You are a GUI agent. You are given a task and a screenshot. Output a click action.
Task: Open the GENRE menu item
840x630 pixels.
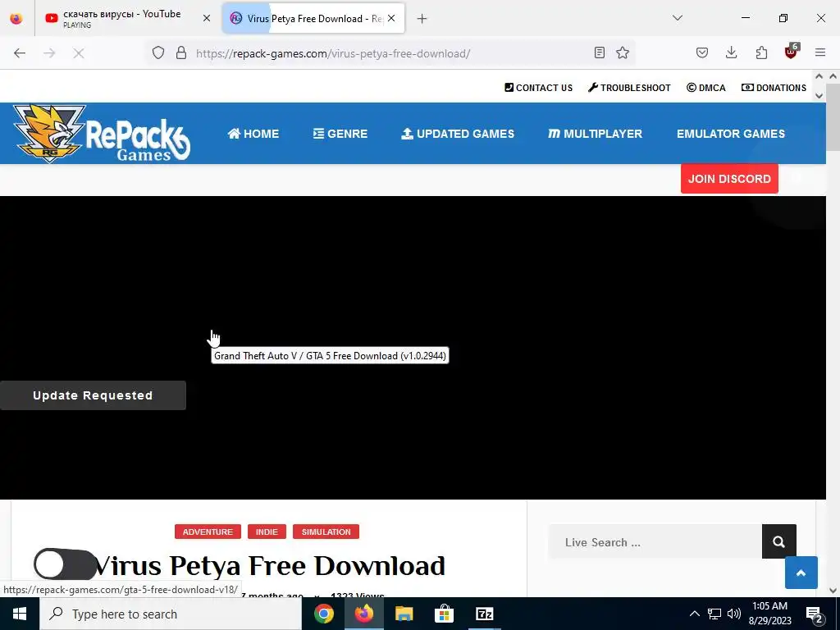pyautogui.click(x=340, y=134)
